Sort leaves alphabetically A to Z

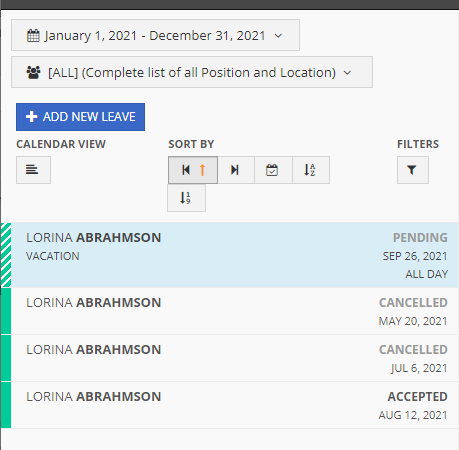(311, 170)
